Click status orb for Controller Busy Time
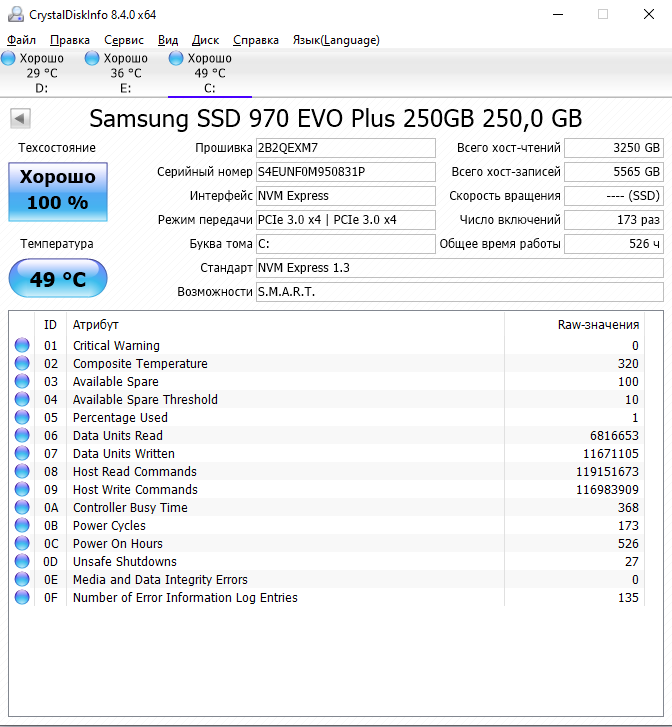 tap(22, 507)
